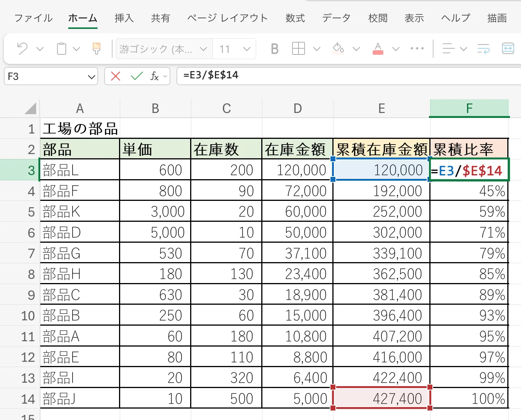Click the clipboard Paste icon
The height and width of the screenshot is (420, 521).
point(62,49)
